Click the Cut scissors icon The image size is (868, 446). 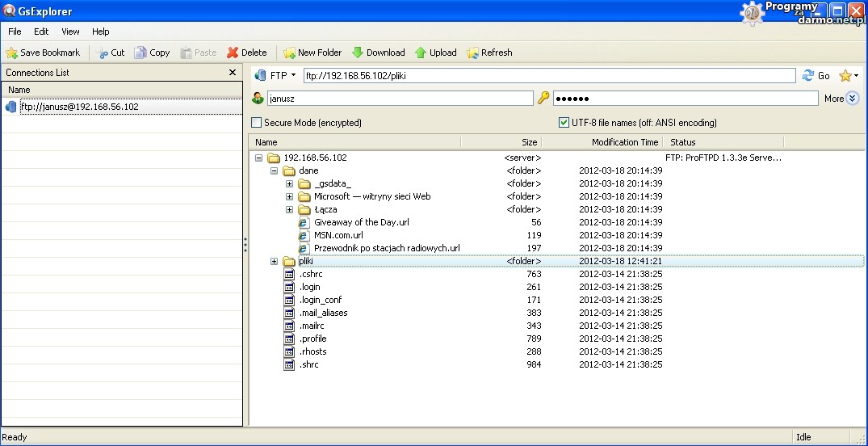[x=102, y=53]
